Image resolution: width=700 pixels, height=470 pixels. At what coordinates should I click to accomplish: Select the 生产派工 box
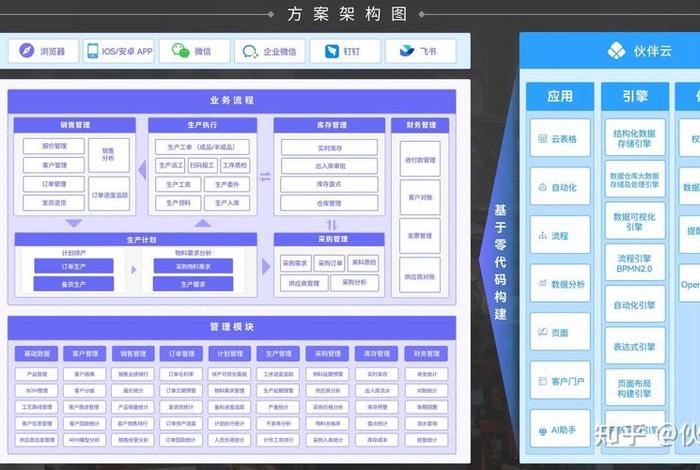(x=170, y=166)
